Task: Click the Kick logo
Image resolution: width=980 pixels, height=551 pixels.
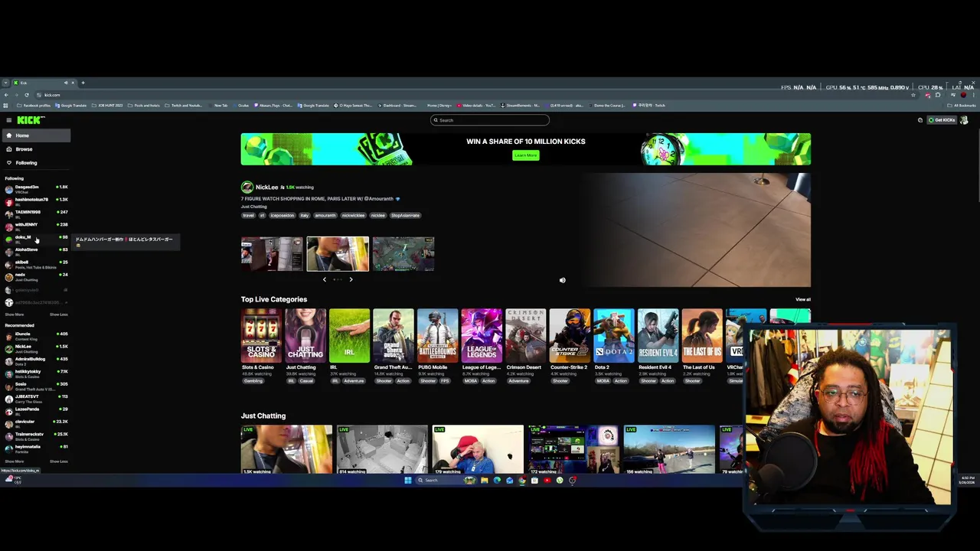Action: point(31,120)
